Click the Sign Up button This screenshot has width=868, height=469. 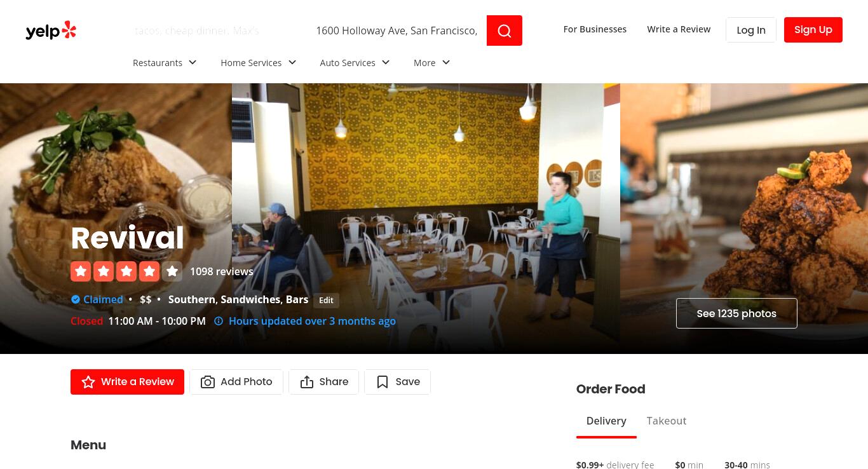(813, 30)
